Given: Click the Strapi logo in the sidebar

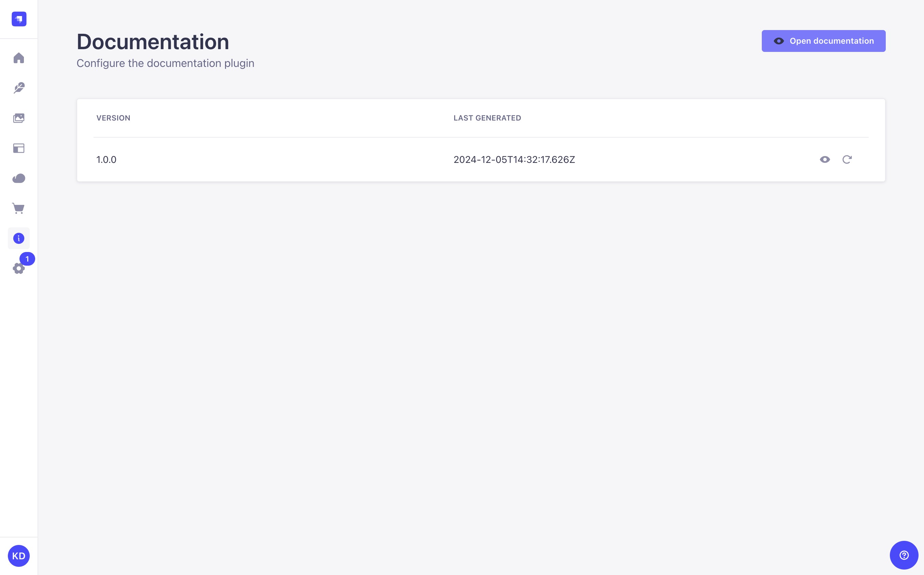Looking at the screenshot, I should click(x=19, y=19).
